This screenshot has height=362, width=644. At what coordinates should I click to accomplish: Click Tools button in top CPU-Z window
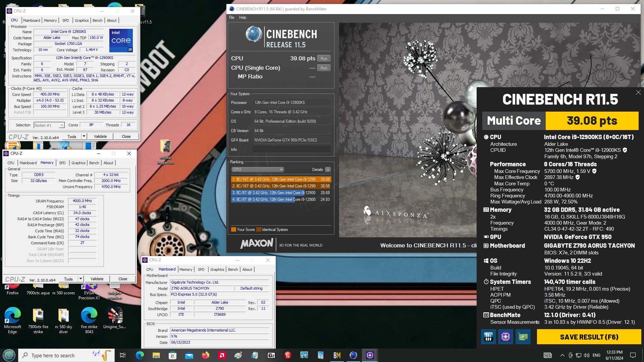72,136
